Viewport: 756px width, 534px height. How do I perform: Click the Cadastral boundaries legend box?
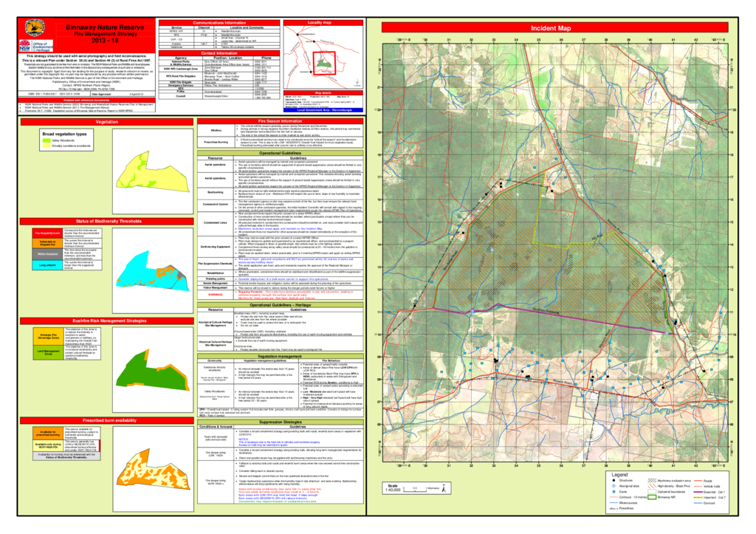click(652, 492)
